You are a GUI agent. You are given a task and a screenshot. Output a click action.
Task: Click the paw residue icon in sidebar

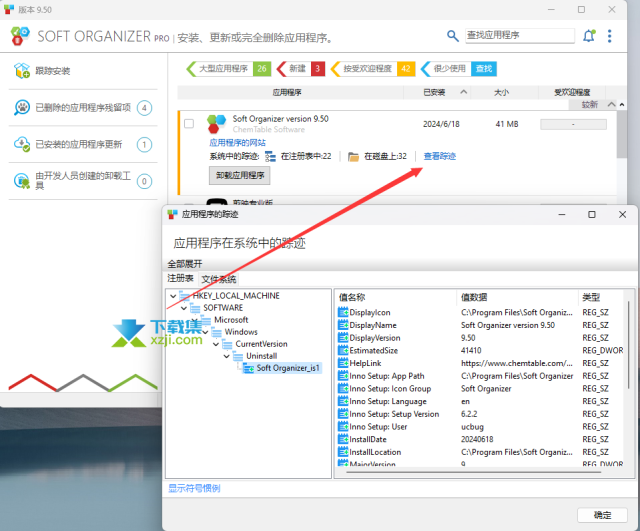(22, 108)
